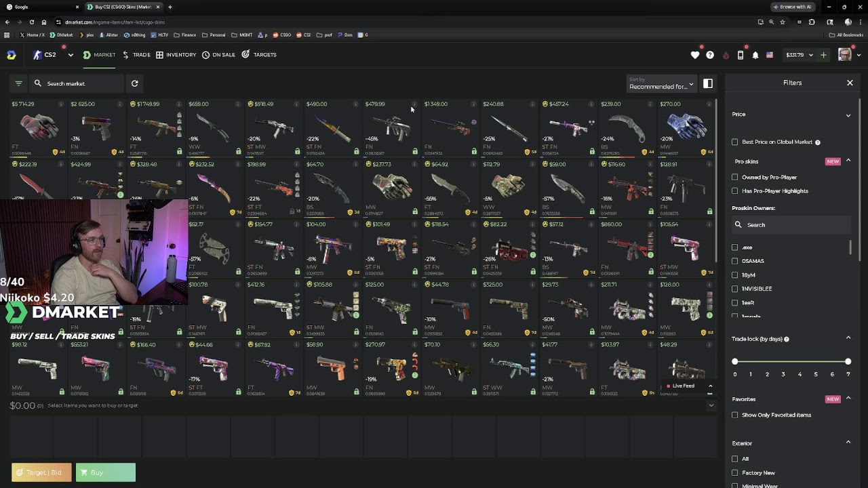The width and height of the screenshot is (868, 488).
Task: Check Owned by Pro-Player
Action: pos(735,178)
